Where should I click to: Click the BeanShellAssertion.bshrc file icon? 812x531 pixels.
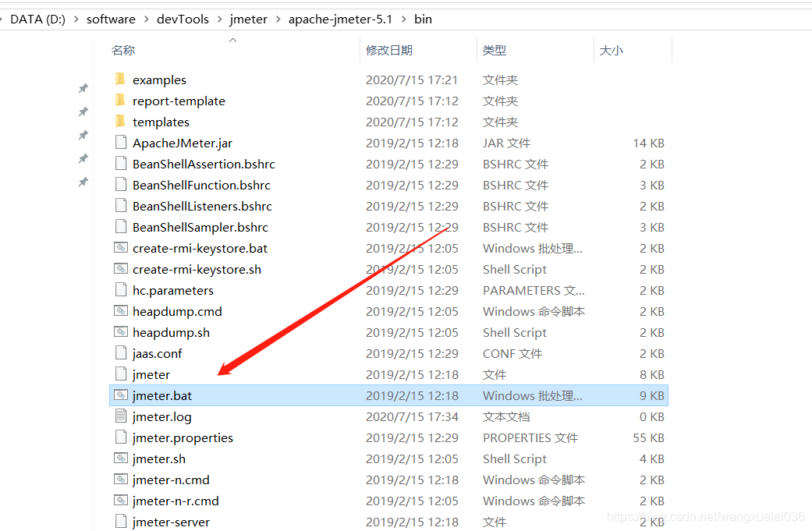[x=121, y=164]
